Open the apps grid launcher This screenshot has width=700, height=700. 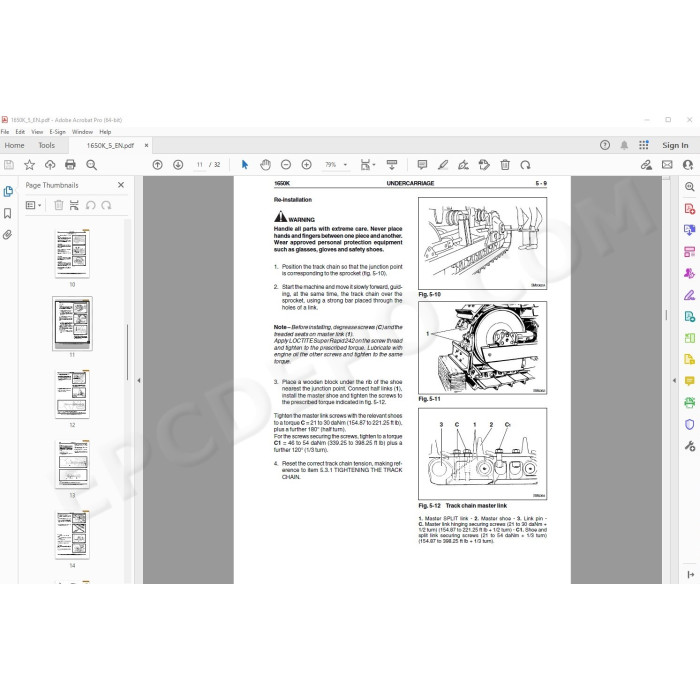coord(644,145)
